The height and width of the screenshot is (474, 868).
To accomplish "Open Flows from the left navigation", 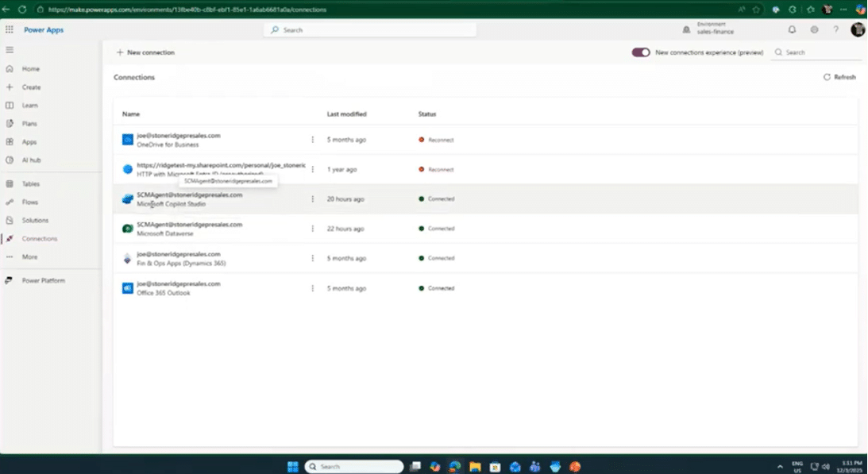I will 30,202.
